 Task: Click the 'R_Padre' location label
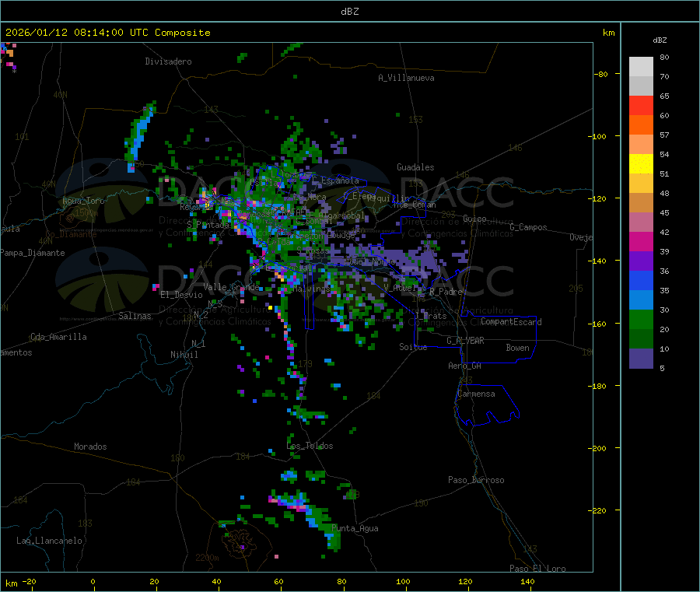coord(446,292)
